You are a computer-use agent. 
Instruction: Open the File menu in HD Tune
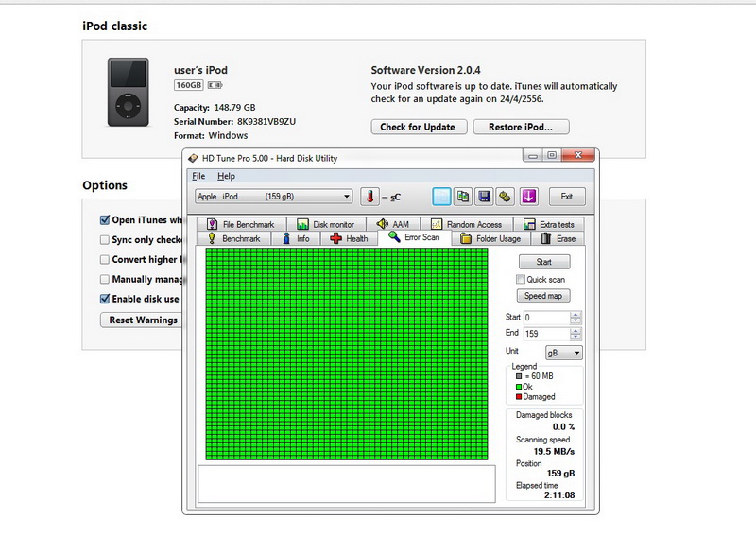(x=198, y=176)
